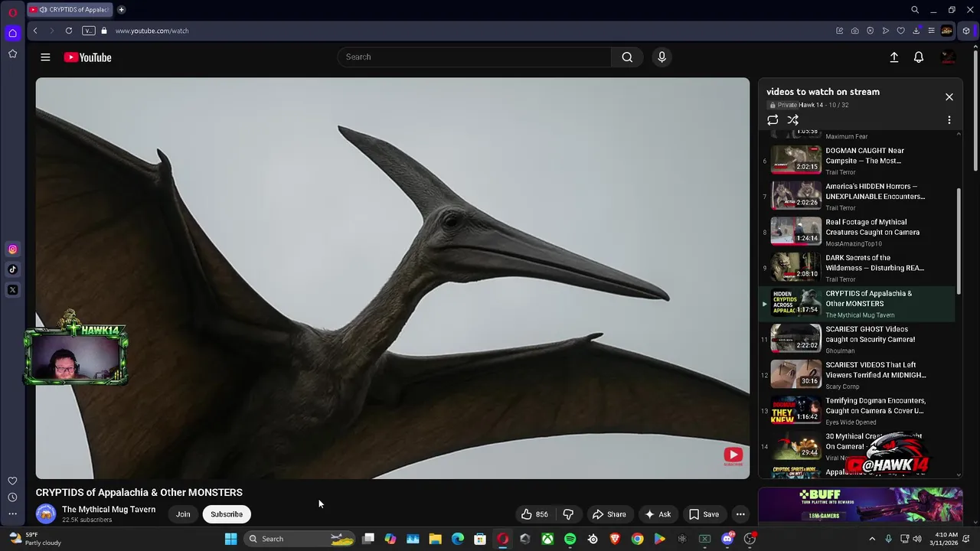Open X Twitter in Opera sidebar
Viewport: 980px width, 551px height.
click(12, 290)
